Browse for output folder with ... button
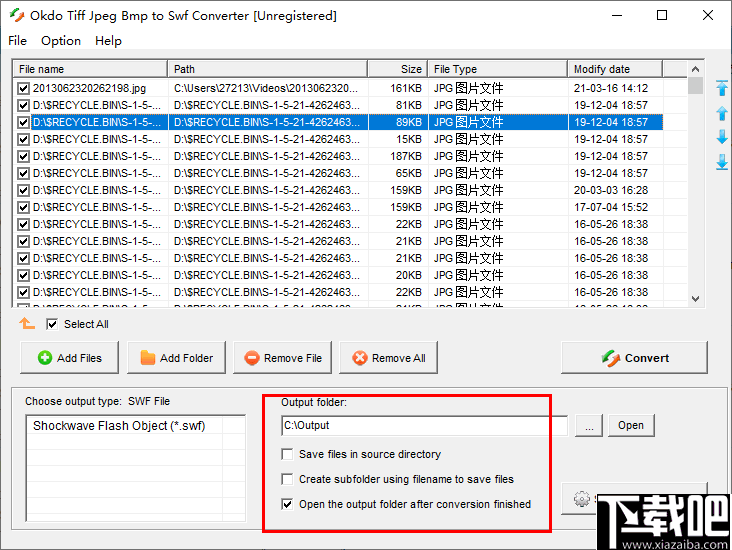Image resolution: width=732 pixels, height=550 pixels. (x=589, y=425)
